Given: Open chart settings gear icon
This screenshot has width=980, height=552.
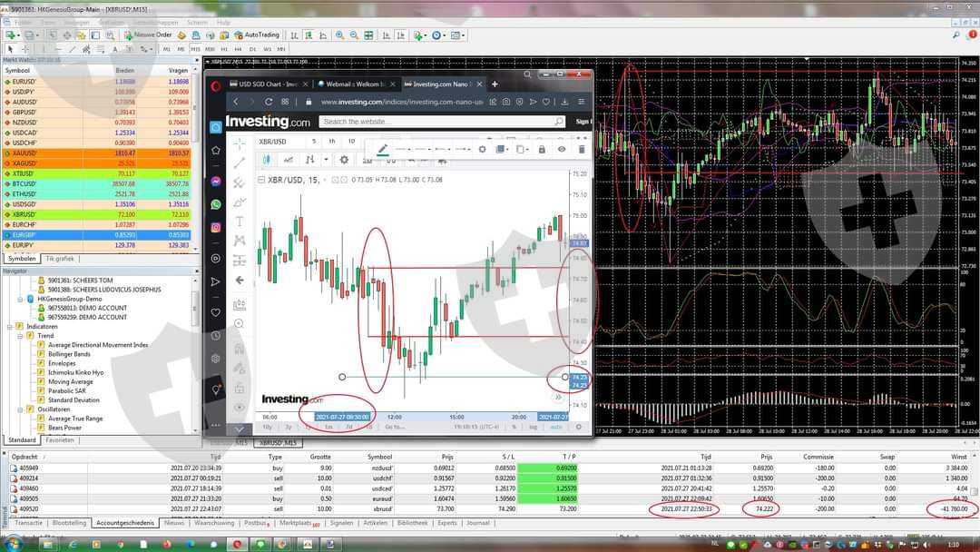Looking at the screenshot, I should coord(344,160).
